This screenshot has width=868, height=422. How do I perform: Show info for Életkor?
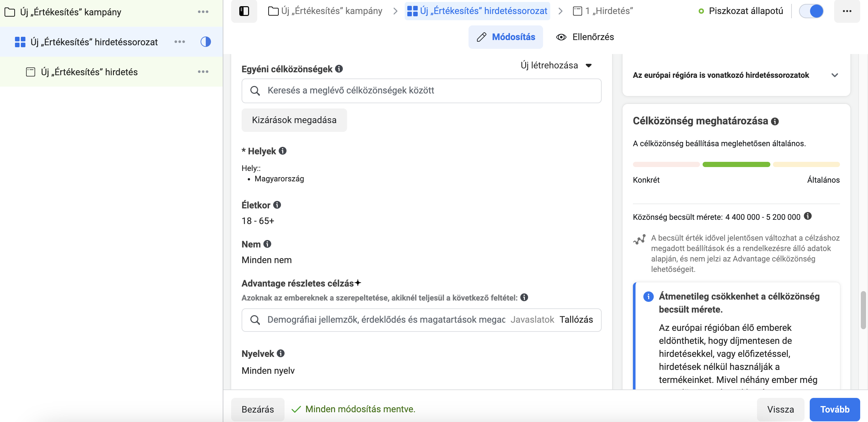[x=277, y=204]
